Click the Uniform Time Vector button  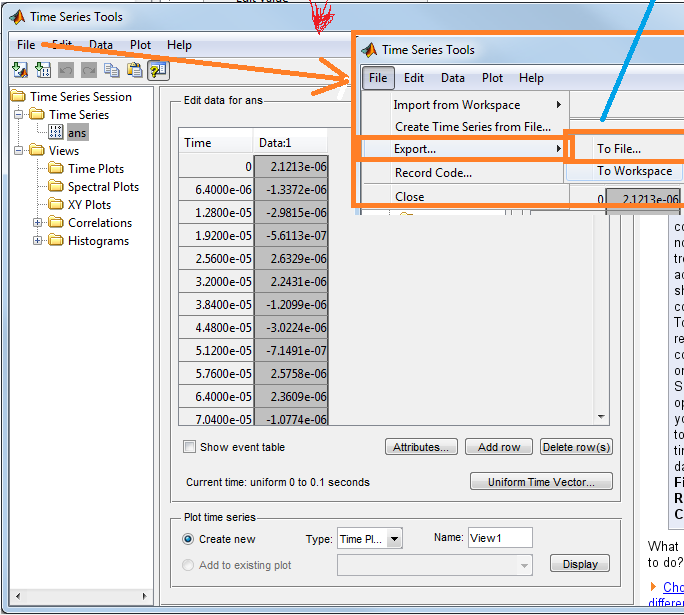pos(541,482)
